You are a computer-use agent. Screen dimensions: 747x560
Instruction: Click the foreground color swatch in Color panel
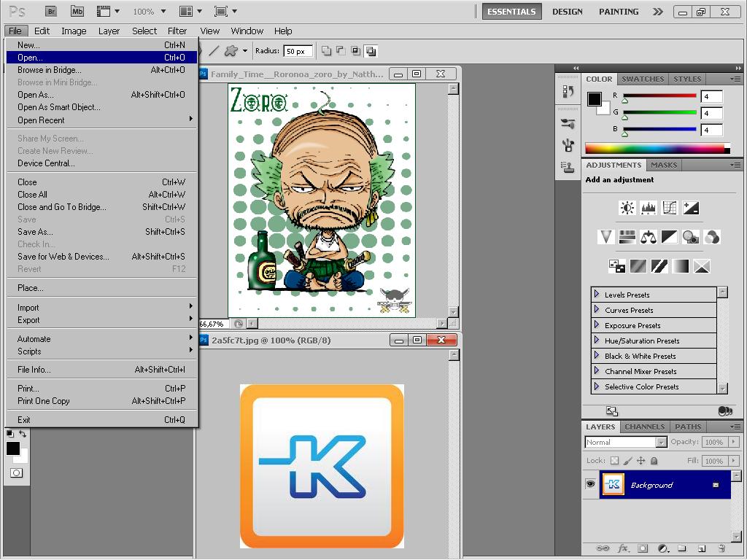[594, 99]
